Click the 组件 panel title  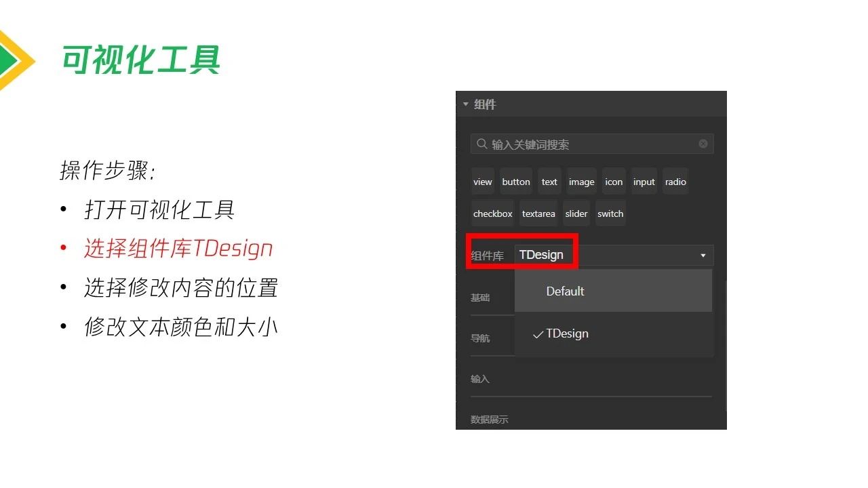click(x=485, y=104)
